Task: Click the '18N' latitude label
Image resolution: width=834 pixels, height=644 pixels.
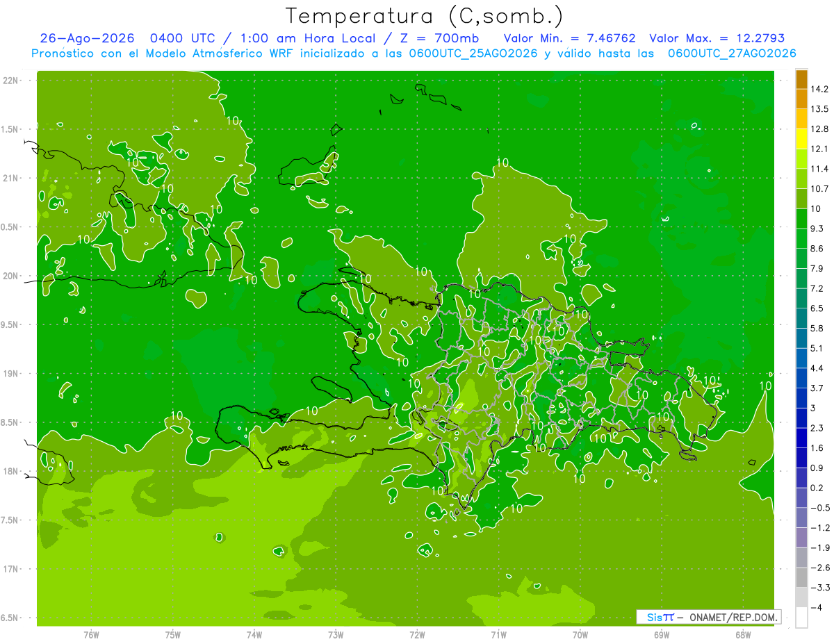Action: [10, 471]
